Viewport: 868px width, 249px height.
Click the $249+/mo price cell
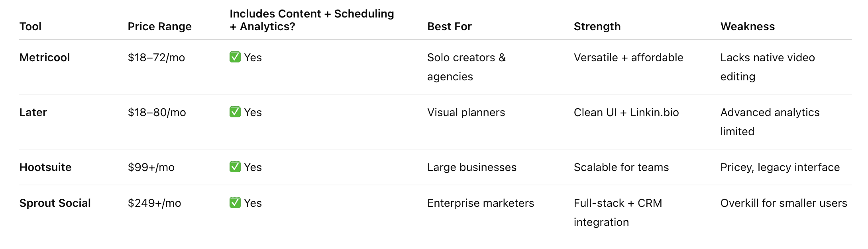tap(154, 203)
